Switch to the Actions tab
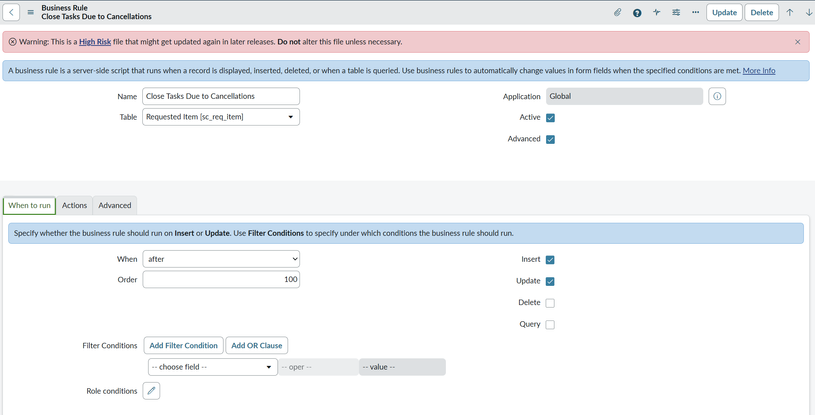 [75, 205]
